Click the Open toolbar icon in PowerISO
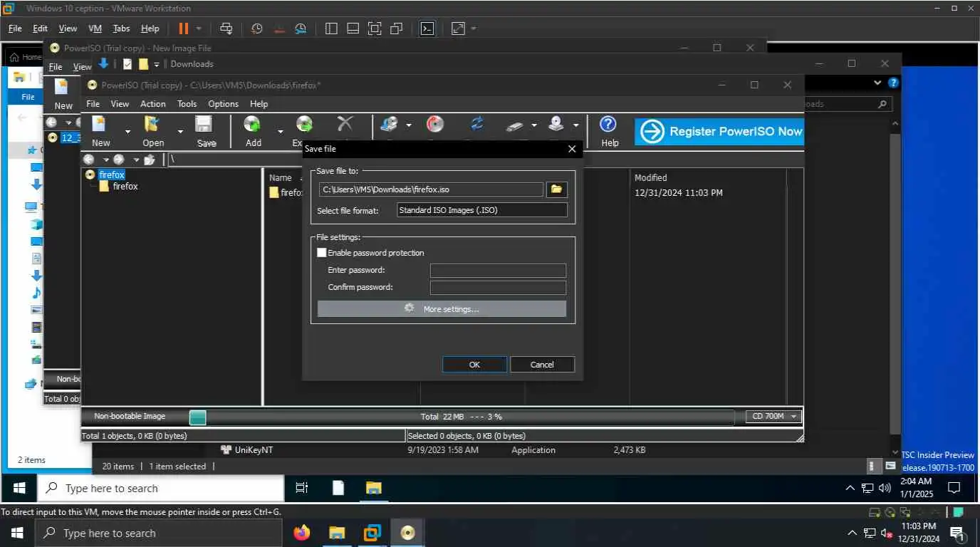Viewport: 980px width, 547px height. [x=152, y=124]
